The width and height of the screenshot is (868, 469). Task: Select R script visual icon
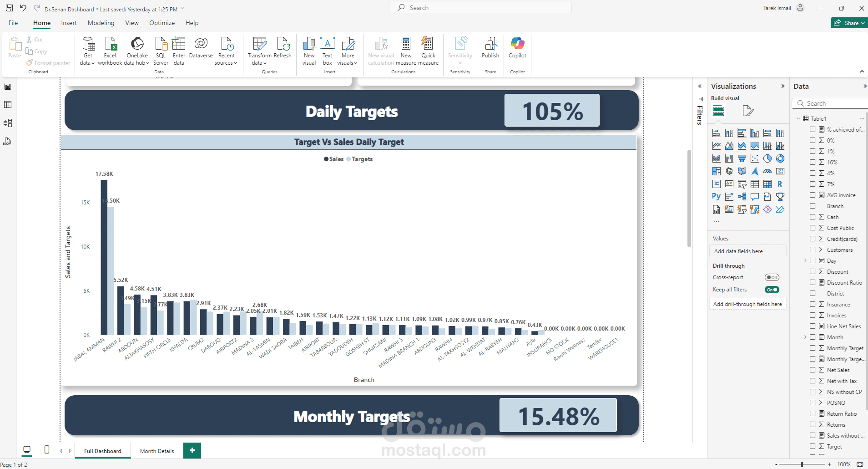[x=780, y=184]
